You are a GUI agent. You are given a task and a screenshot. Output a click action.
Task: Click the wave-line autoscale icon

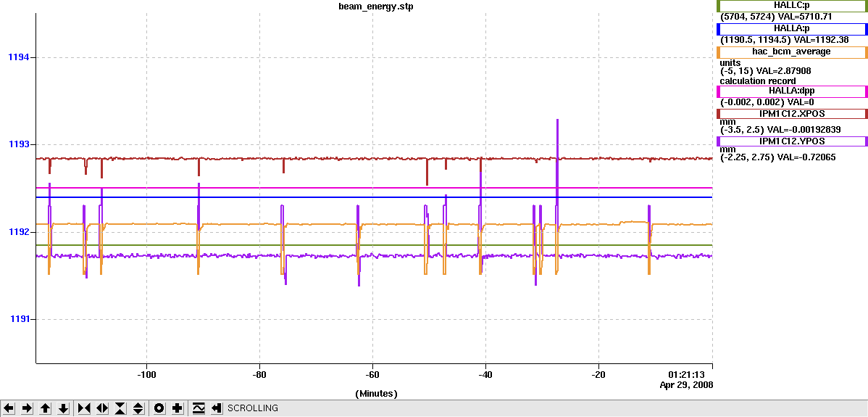pos(199,408)
